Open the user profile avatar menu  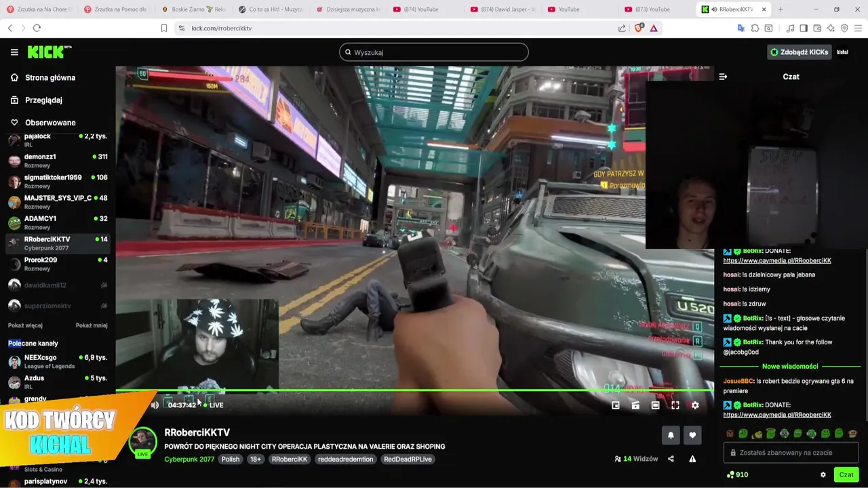843,52
